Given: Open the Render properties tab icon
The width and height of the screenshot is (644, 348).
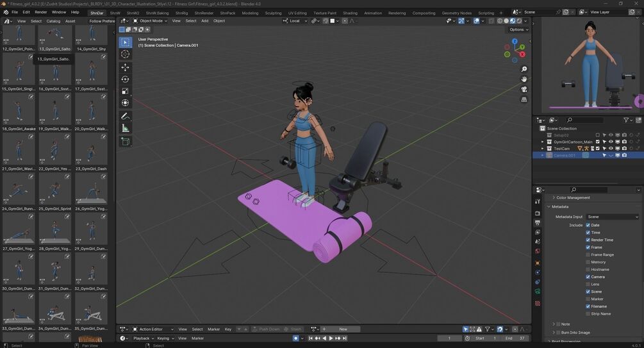Looking at the screenshot, I should pyautogui.click(x=538, y=213).
